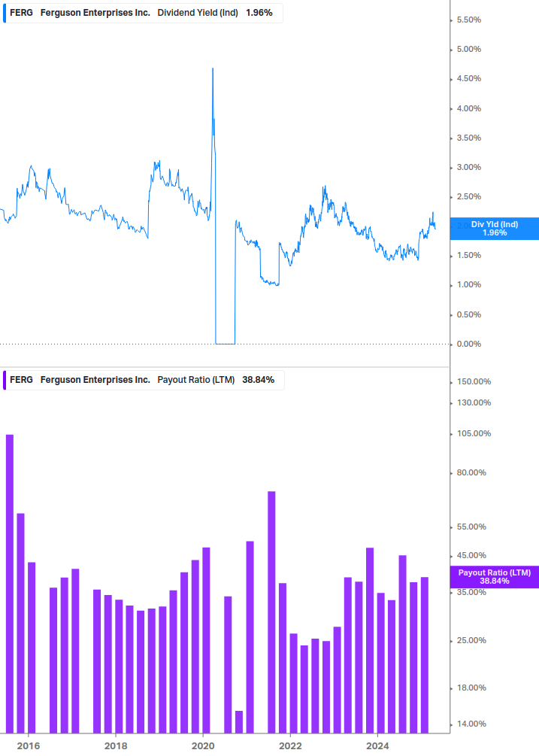Click the 1.50% tick on the yield axis
539x756 pixels.
pos(468,256)
